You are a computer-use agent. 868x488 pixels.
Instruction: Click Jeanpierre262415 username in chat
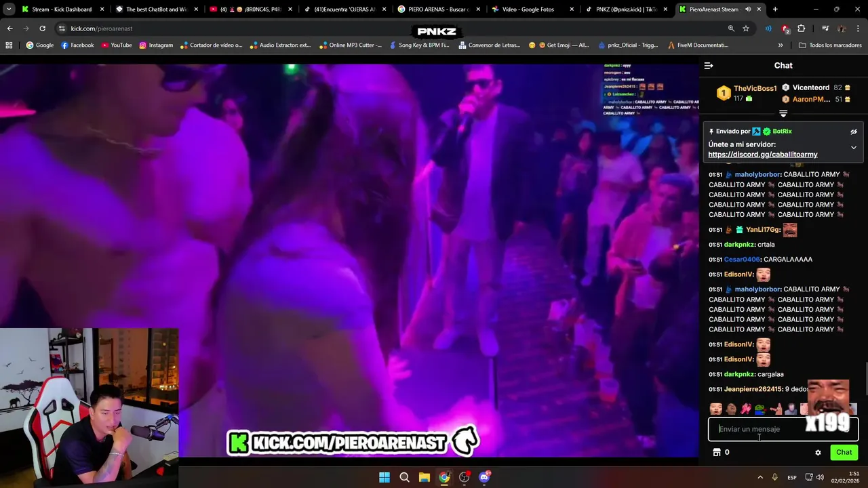752,389
